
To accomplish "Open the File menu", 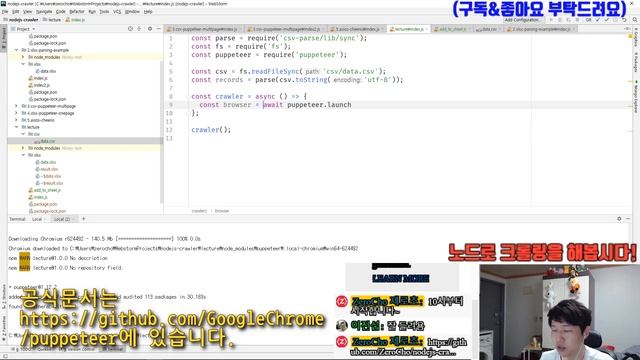I will tap(5, 11).
